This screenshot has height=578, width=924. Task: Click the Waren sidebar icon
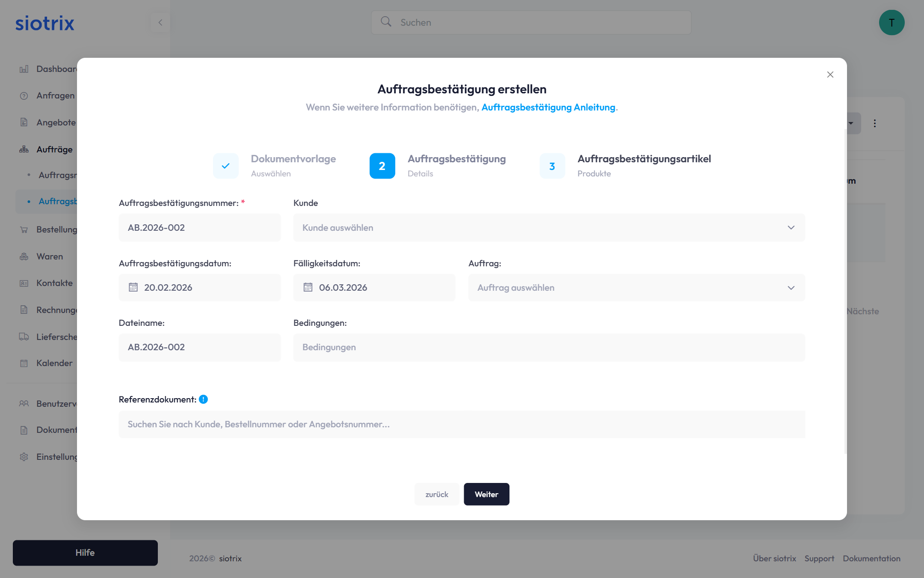[24, 256]
